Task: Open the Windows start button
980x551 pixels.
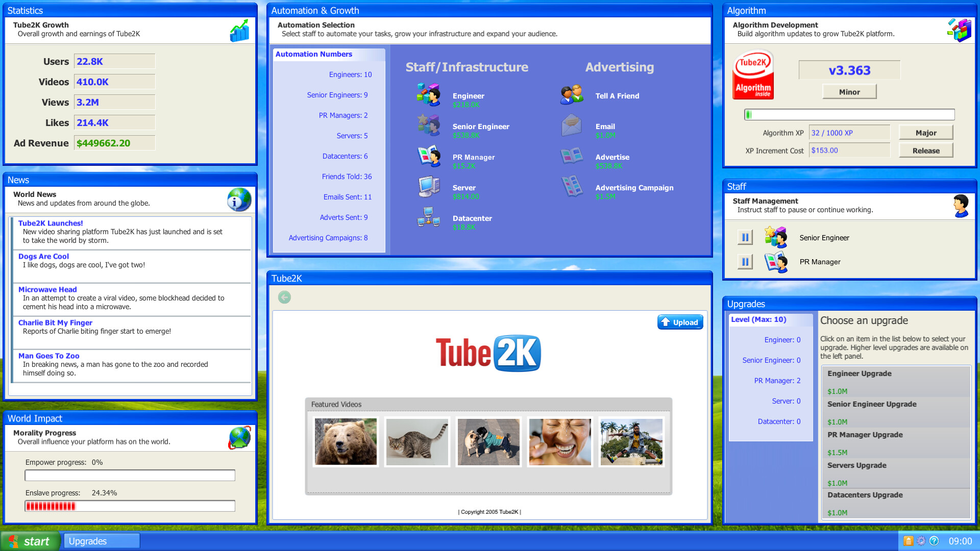Action: pyautogui.click(x=31, y=541)
